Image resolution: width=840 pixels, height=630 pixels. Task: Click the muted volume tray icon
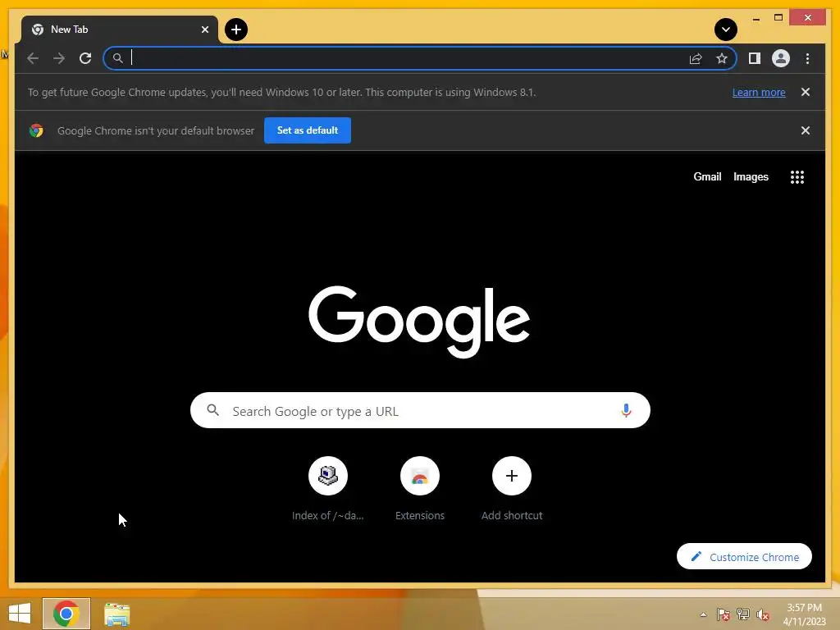[x=762, y=614]
